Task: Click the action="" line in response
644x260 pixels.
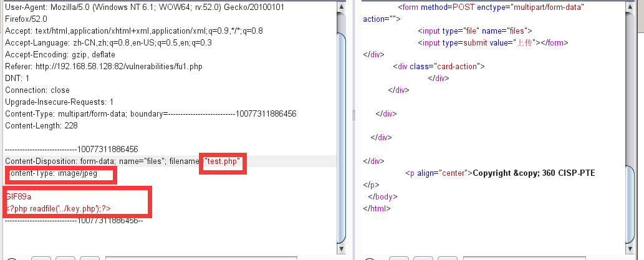Action: click(382, 19)
